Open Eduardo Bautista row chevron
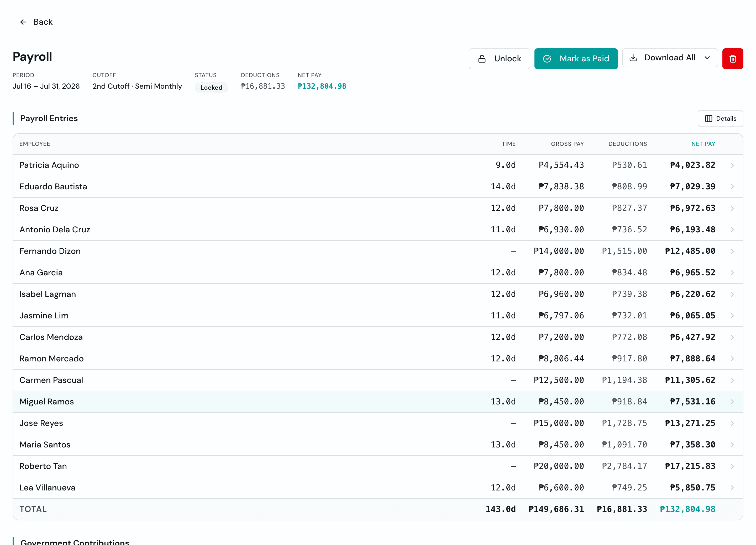This screenshot has width=756, height=545. pyautogui.click(x=732, y=187)
